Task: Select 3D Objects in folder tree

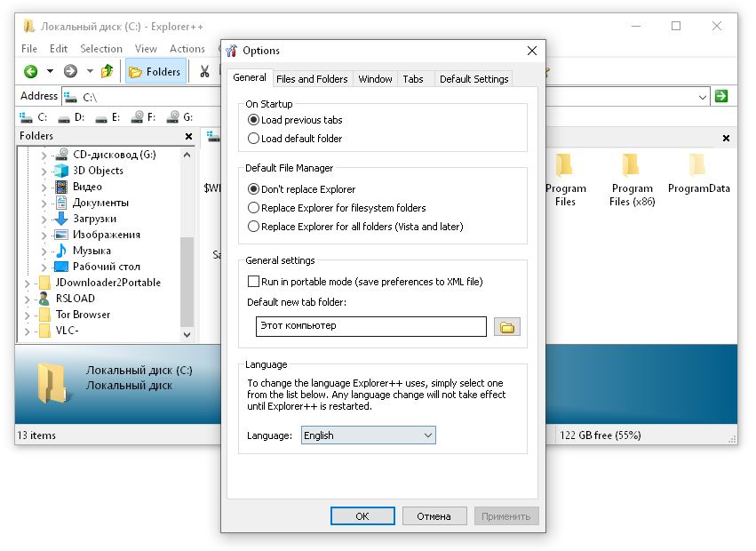Action: click(98, 171)
